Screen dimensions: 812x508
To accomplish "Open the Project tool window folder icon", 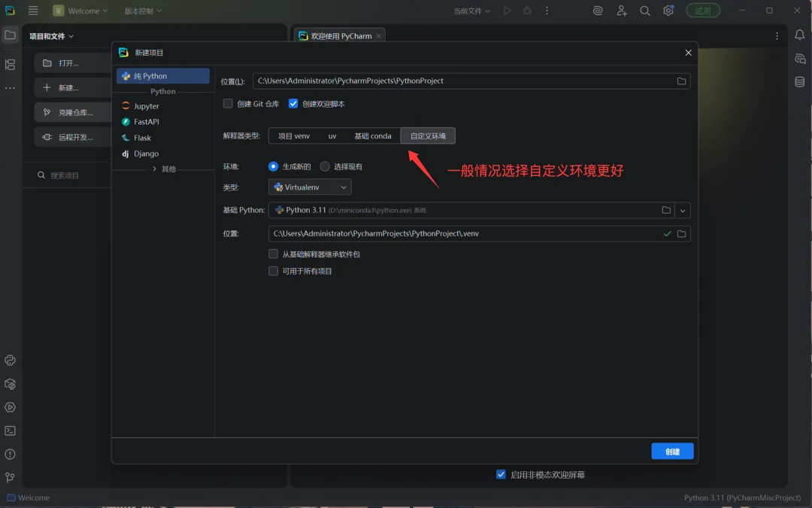I will coord(10,35).
